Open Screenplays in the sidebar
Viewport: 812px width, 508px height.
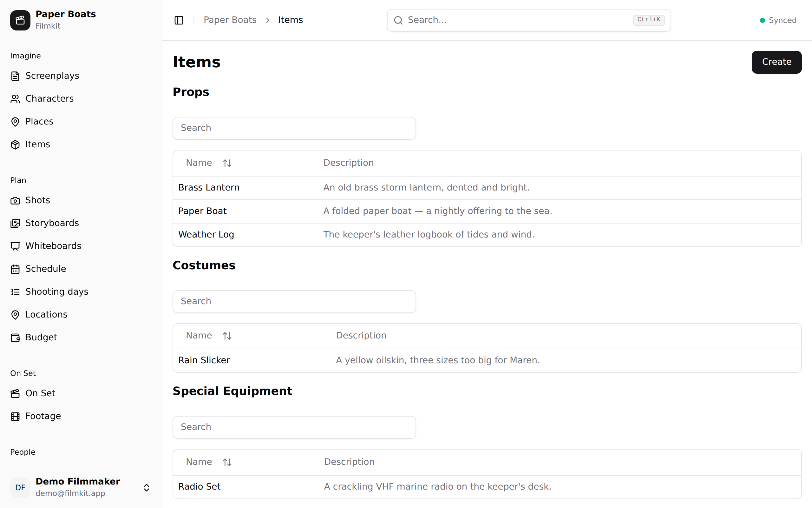(x=81, y=76)
